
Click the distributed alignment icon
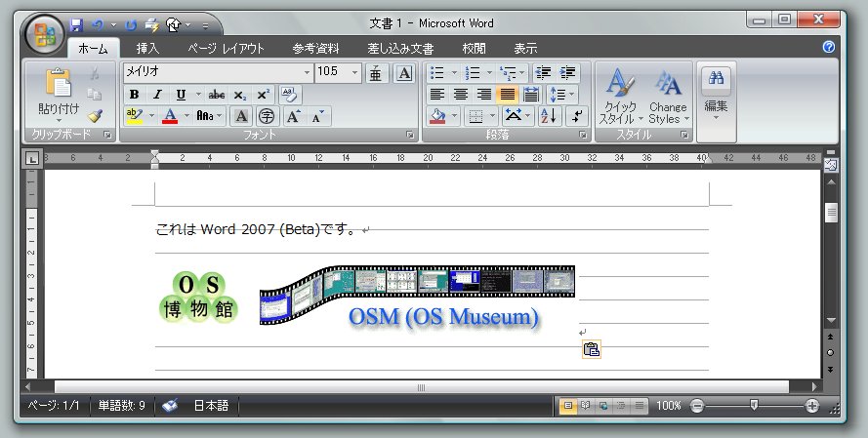click(x=531, y=95)
